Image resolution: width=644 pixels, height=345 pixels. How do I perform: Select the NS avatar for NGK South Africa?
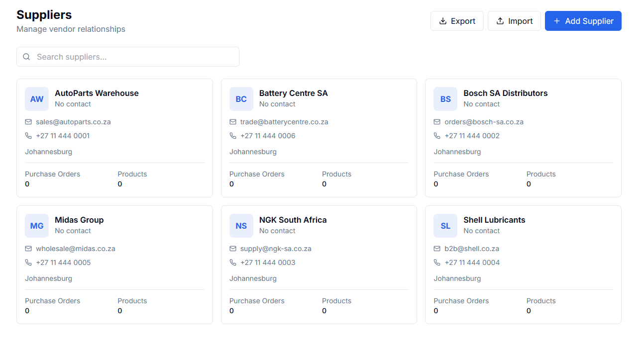tap(241, 225)
